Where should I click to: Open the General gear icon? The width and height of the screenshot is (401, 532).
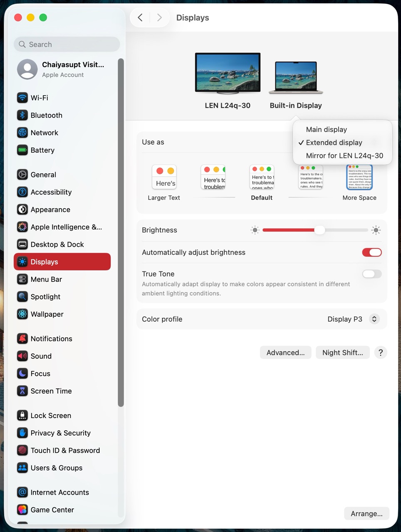22,175
